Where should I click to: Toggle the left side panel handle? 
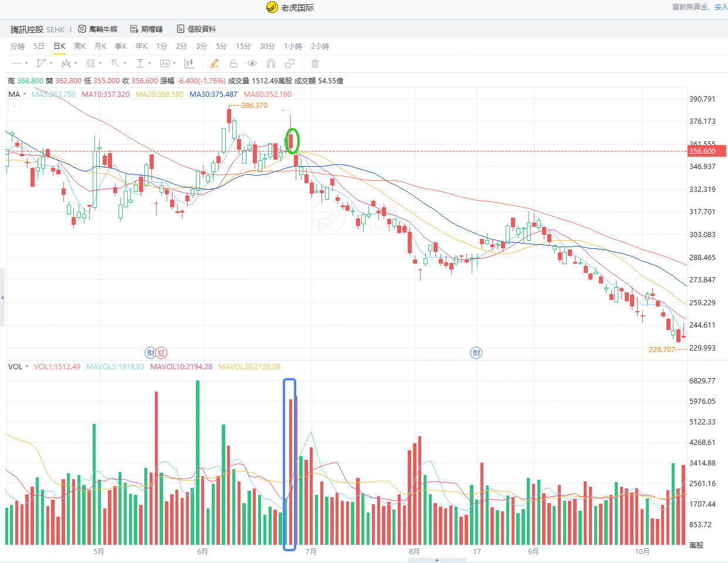[x=2, y=298]
